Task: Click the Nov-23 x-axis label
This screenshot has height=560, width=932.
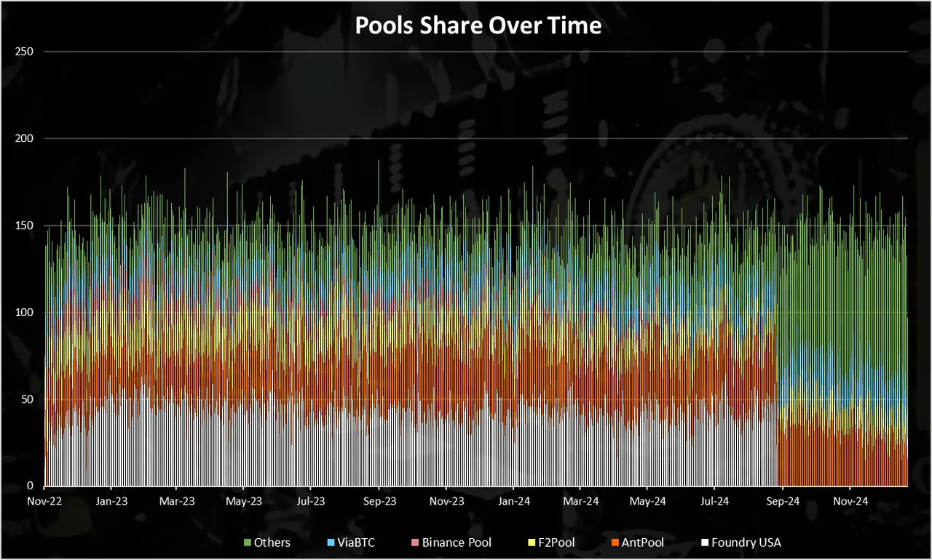Action: pos(446,502)
